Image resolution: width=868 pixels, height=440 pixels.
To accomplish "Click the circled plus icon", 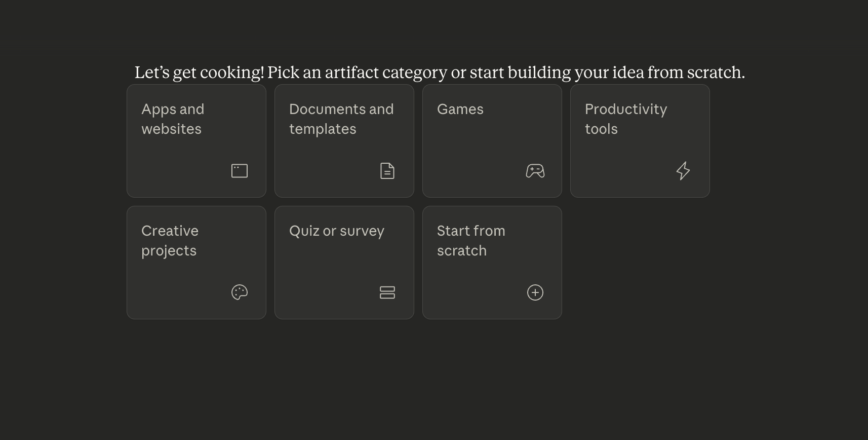I will pyautogui.click(x=535, y=292).
